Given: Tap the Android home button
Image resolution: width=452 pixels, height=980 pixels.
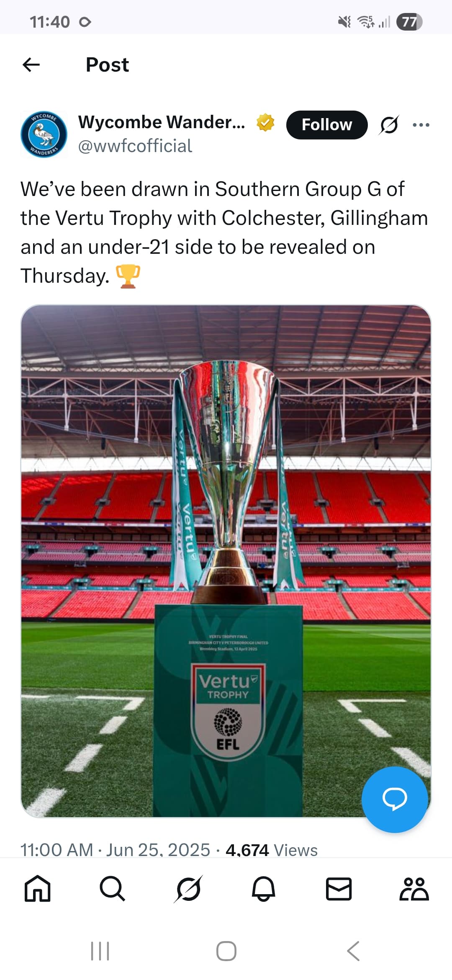Looking at the screenshot, I should click(x=226, y=951).
